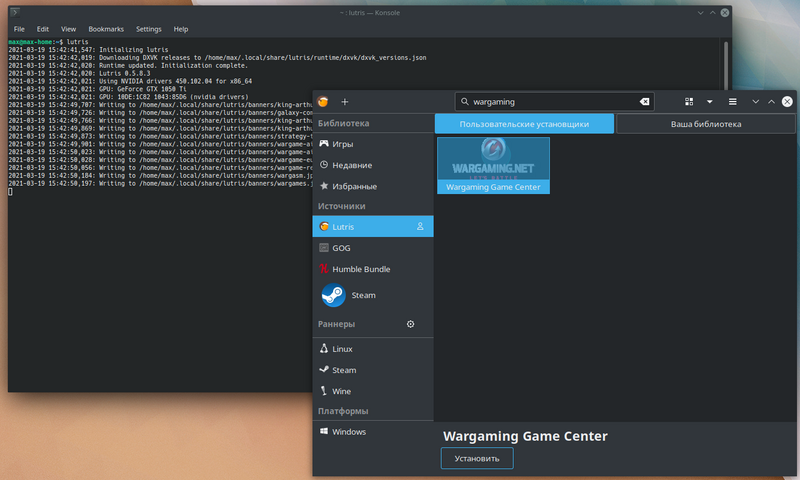Clear the wargaming search text
800x480 pixels.
[x=644, y=102]
